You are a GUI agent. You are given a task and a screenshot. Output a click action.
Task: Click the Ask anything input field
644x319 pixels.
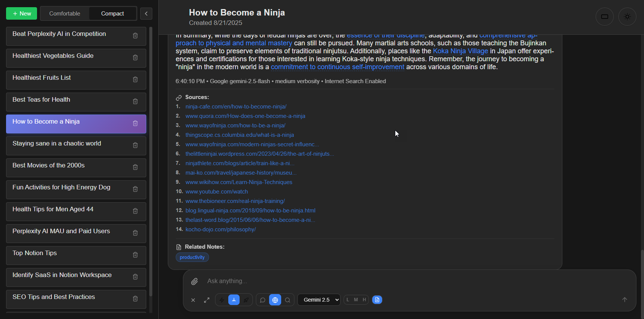click(x=378, y=281)
